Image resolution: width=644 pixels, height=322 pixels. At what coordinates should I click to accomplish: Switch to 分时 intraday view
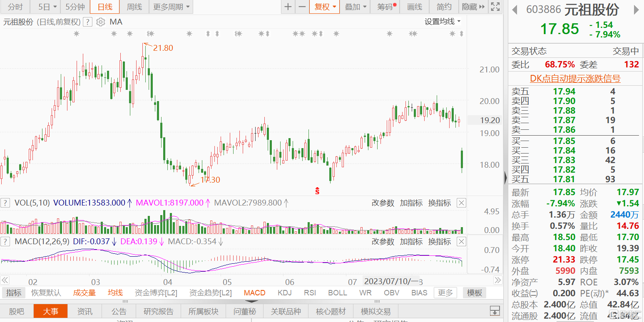tap(15, 7)
